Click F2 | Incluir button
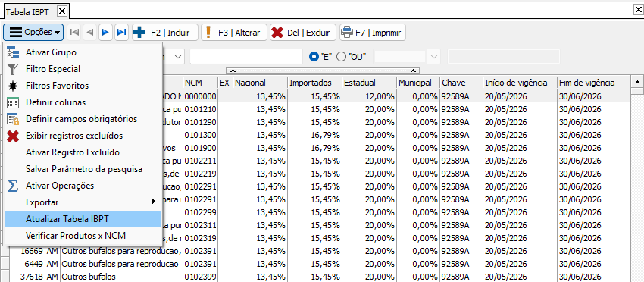The width and height of the screenshot is (644, 282). point(164,32)
